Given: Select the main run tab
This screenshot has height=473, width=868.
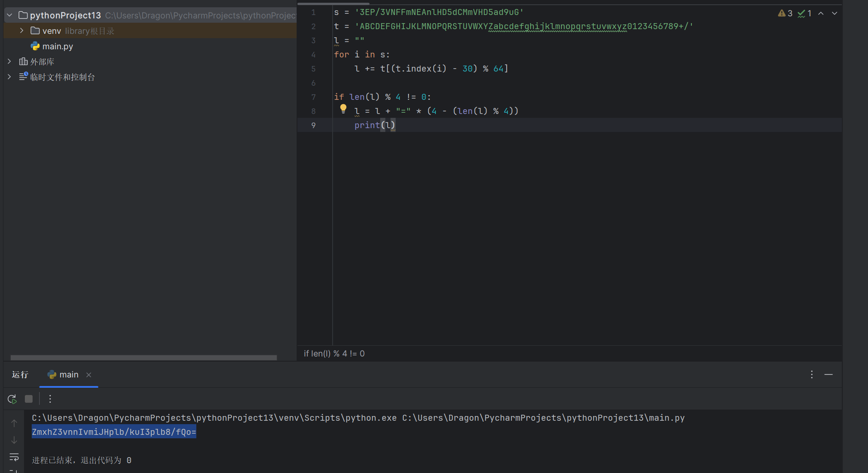Looking at the screenshot, I should pyautogui.click(x=68, y=374).
